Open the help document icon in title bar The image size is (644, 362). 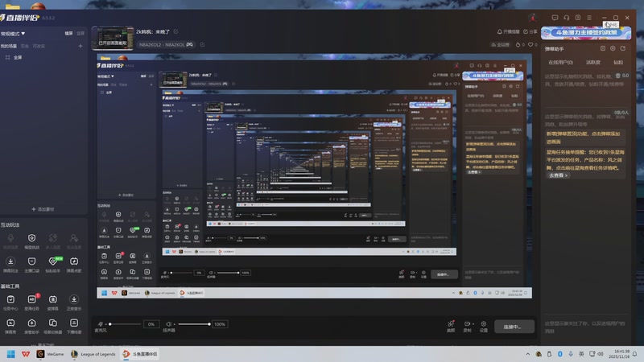click(x=578, y=18)
